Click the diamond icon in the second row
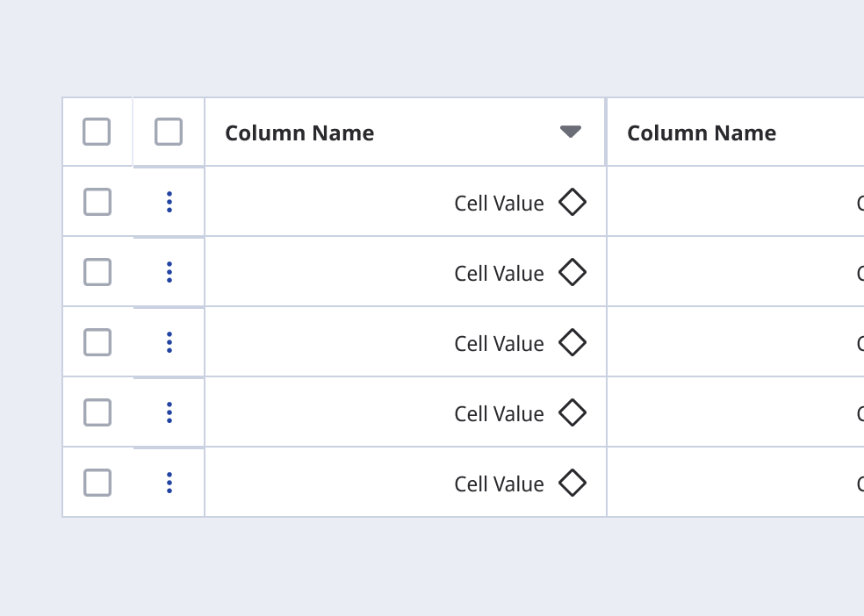Viewport: 864px width, 616px height. click(x=572, y=272)
